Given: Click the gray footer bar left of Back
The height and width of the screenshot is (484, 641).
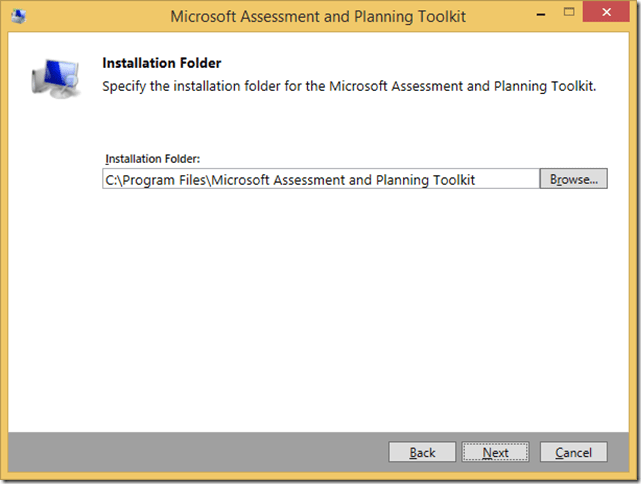Looking at the screenshot, I should (x=200, y=452).
